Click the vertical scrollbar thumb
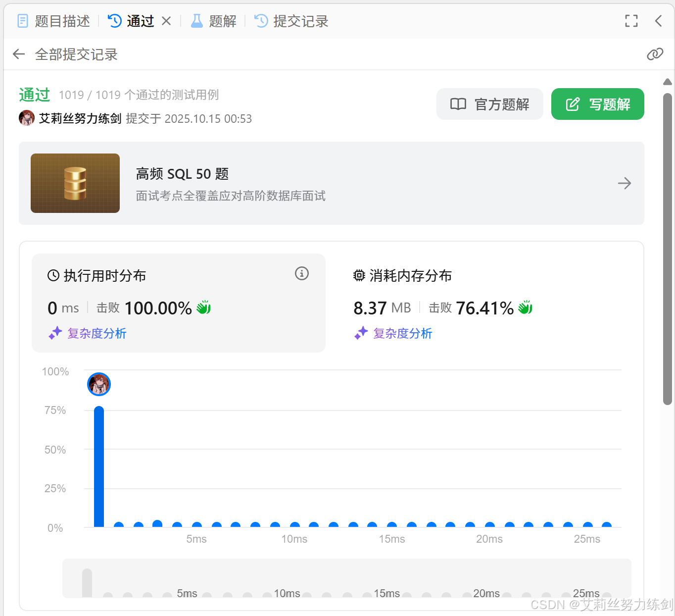 tap(668, 249)
